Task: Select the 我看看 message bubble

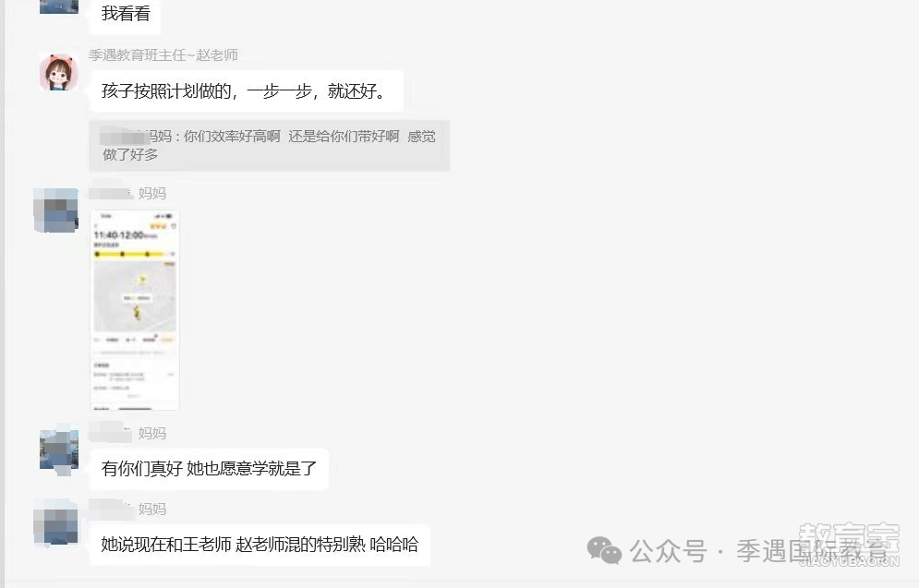Action: click(x=126, y=15)
